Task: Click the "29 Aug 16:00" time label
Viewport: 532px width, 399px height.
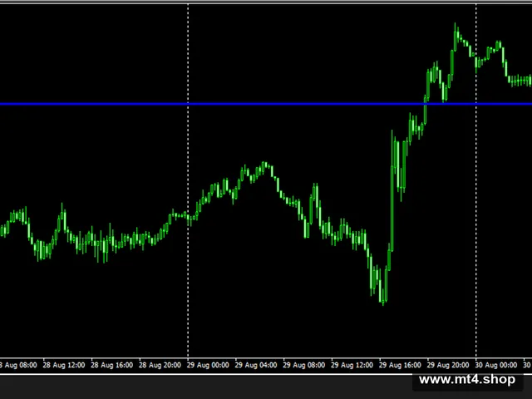Action: [400, 365]
